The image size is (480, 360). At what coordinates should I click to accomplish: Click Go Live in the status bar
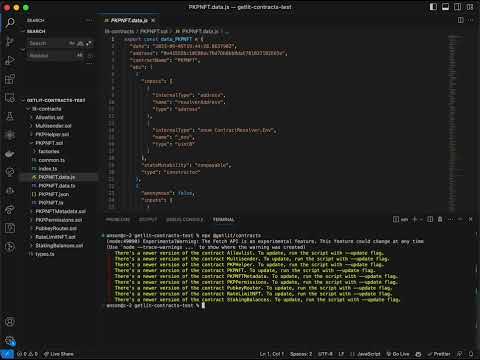pyautogui.click(x=398, y=354)
